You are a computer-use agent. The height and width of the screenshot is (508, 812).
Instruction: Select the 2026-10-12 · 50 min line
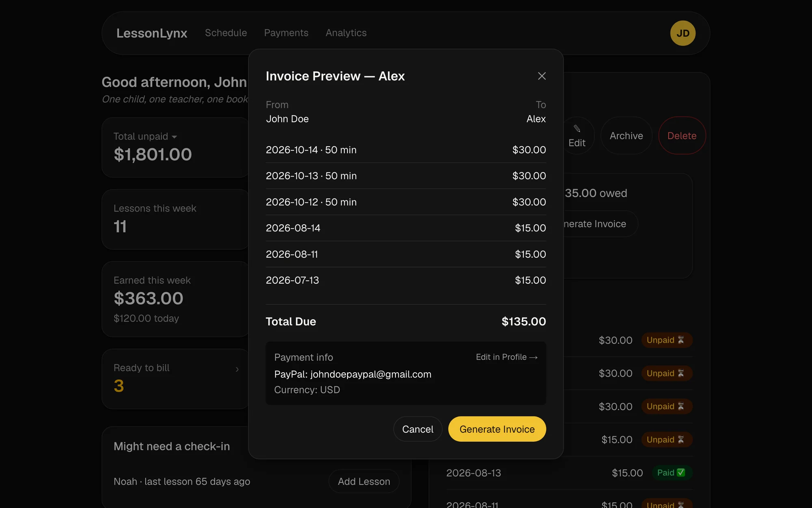pyautogui.click(x=406, y=202)
